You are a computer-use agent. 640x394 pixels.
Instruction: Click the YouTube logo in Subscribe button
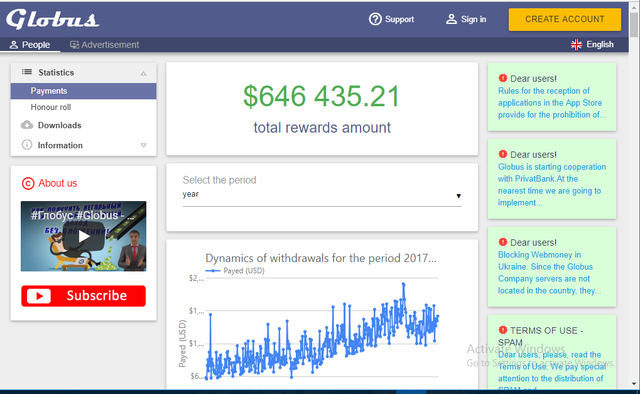tap(39, 296)
